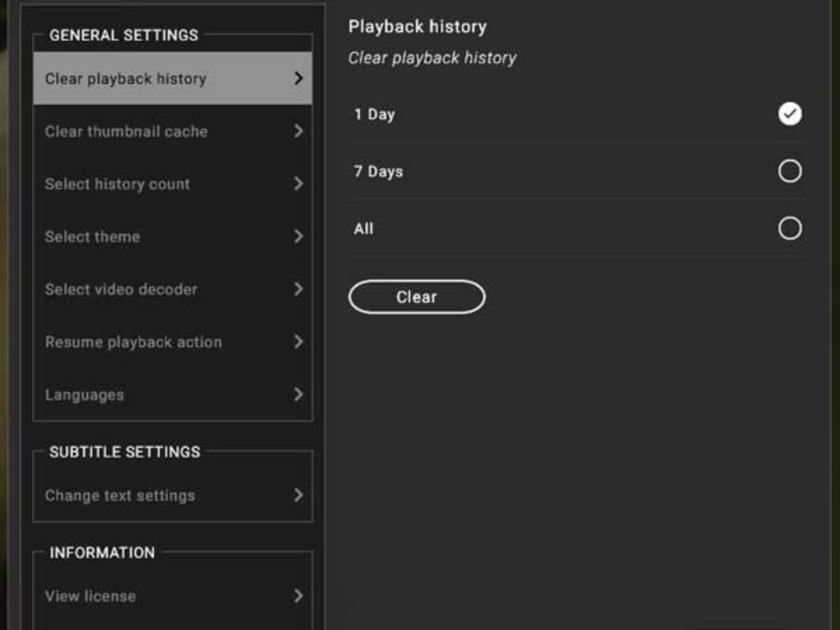Open the Clear thumbnail cache entry
The image size is (840, 630).
[127, 132]
